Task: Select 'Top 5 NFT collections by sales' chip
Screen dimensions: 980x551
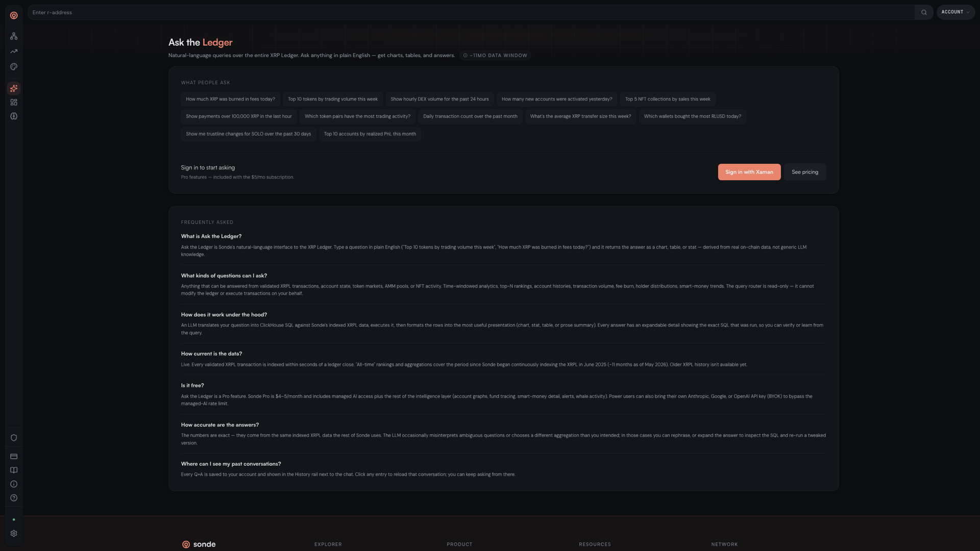Action: coord(668,99)
